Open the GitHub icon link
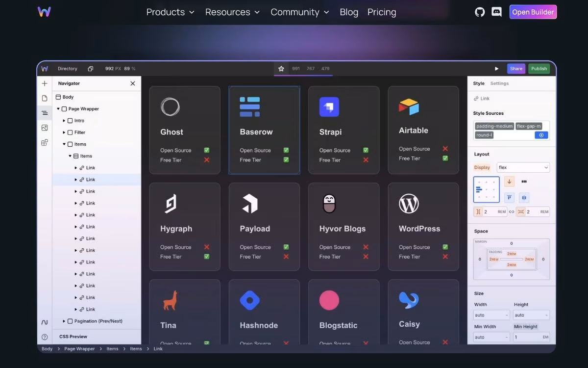The image size is (588, 368). click(480, 12)
